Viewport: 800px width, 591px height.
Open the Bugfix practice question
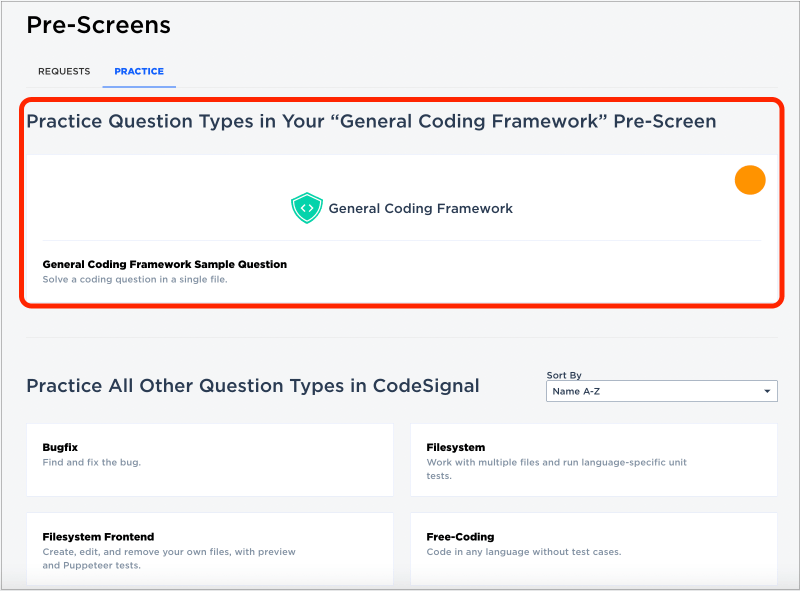tap(210, 460)
